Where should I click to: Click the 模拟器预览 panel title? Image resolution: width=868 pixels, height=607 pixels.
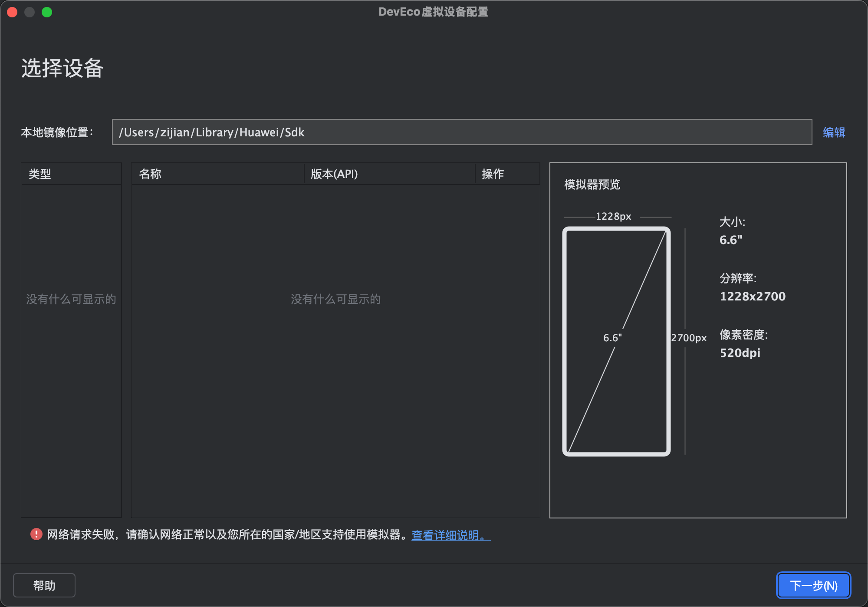pos(592,185)
